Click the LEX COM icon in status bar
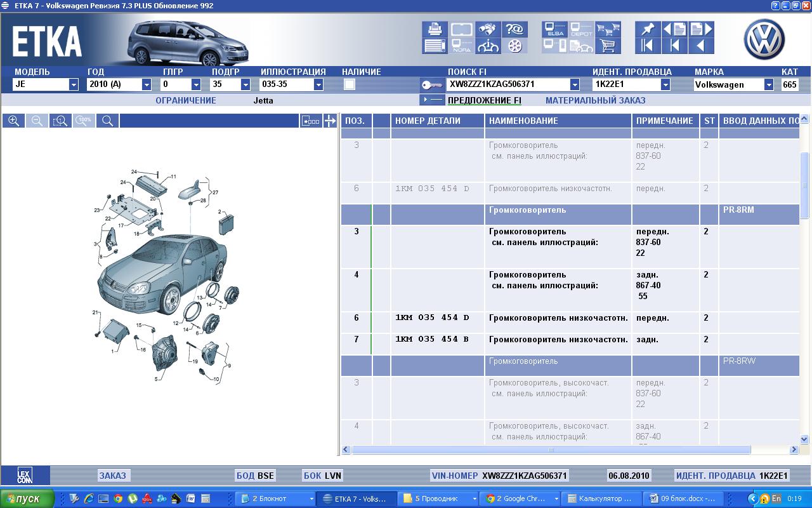 [25, 476]
